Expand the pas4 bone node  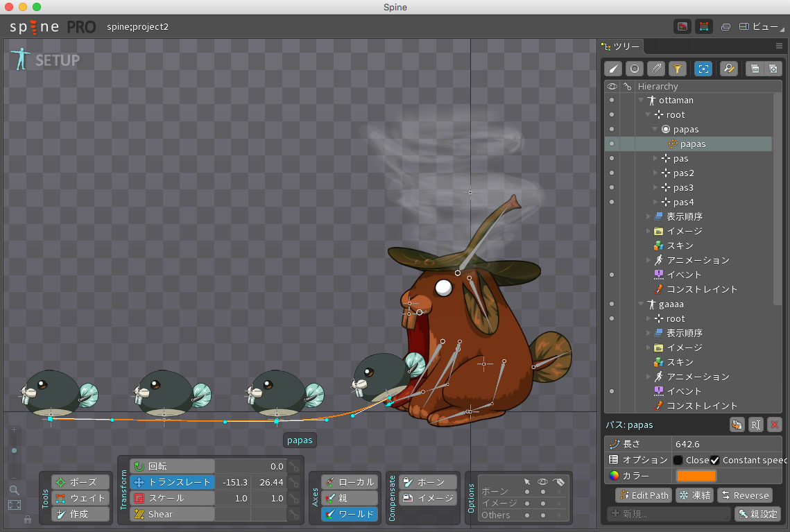[655, 202]
